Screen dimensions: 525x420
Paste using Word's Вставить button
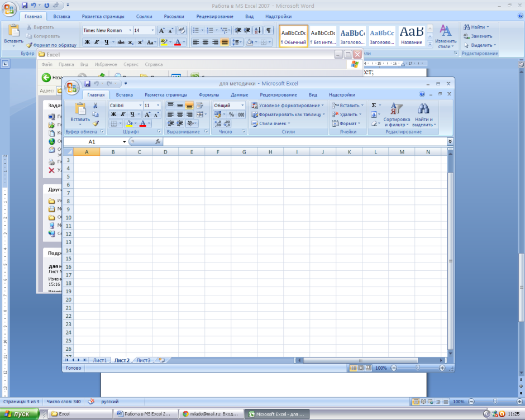pos(14,36)
